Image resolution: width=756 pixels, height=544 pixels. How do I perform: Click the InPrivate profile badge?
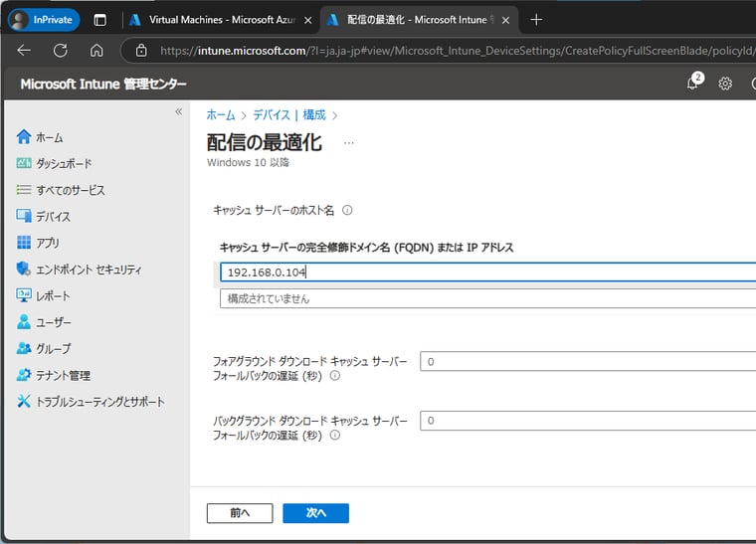[x=44, y=20]
